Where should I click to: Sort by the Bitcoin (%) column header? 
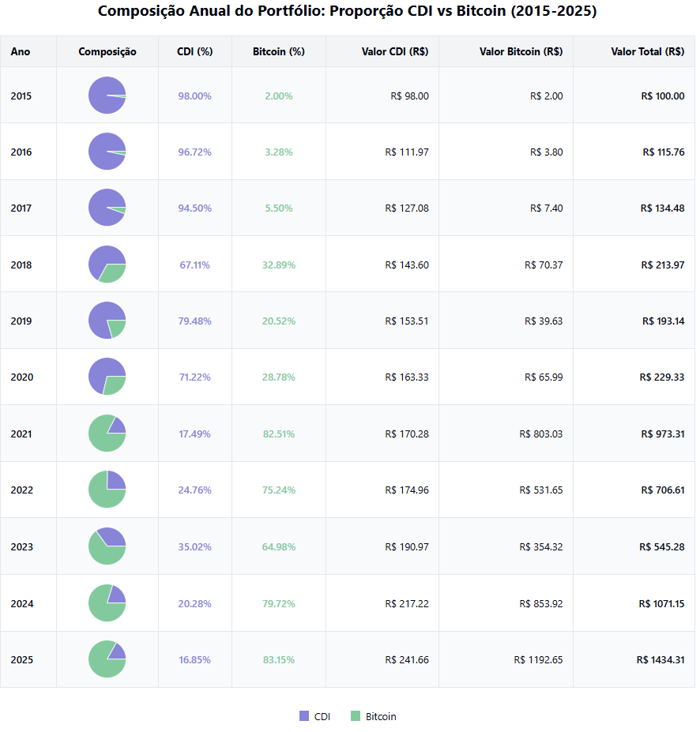278,51
